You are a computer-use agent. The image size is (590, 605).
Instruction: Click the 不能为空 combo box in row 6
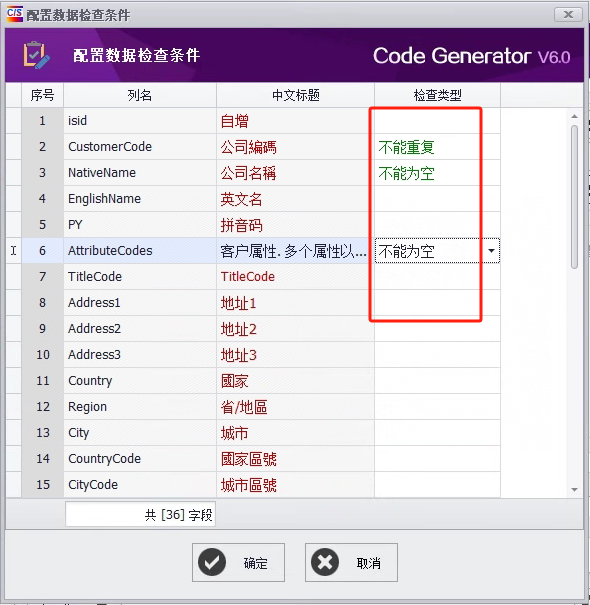coord(437,251)
